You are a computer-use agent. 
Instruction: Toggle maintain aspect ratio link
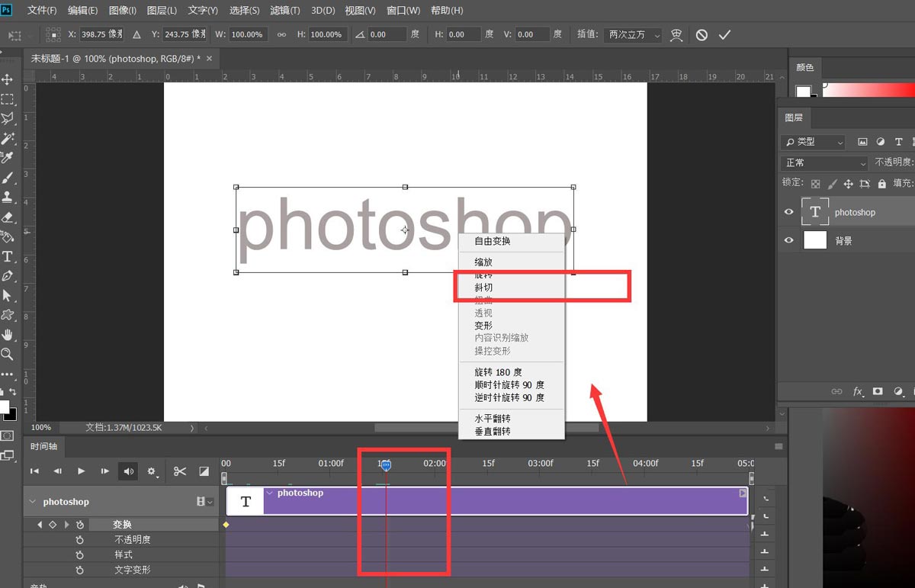coord(281,34)
